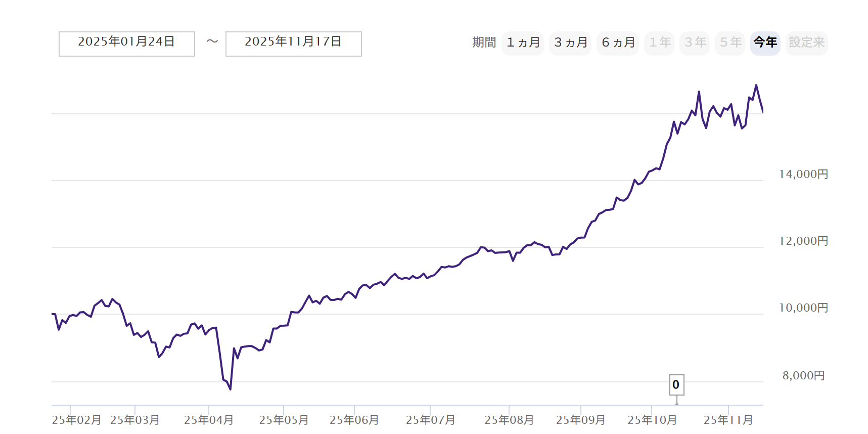Choose the 3年 period option
This screenshot has width=868, height=434.
[695, 43]
